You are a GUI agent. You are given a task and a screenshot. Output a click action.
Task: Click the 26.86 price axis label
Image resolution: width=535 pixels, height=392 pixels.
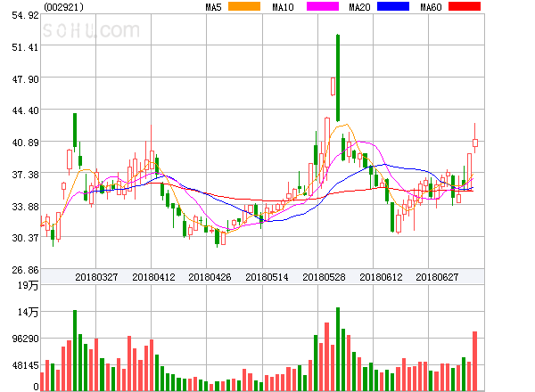tap(25, 270)
